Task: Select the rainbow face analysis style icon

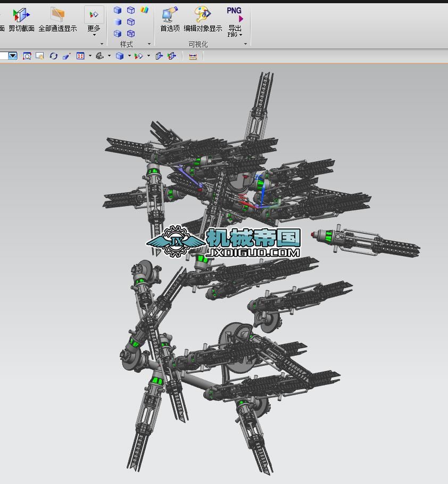Action: point(144,10)
